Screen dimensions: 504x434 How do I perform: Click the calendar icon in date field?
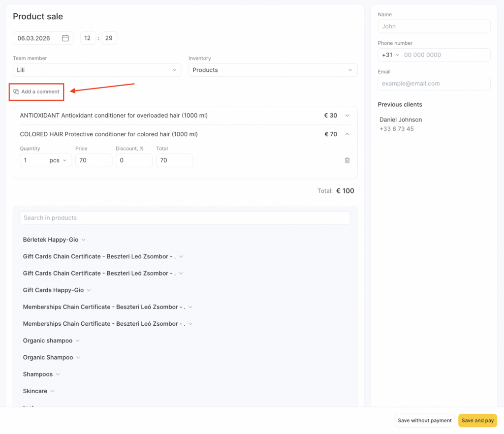[x=65, y=38]
